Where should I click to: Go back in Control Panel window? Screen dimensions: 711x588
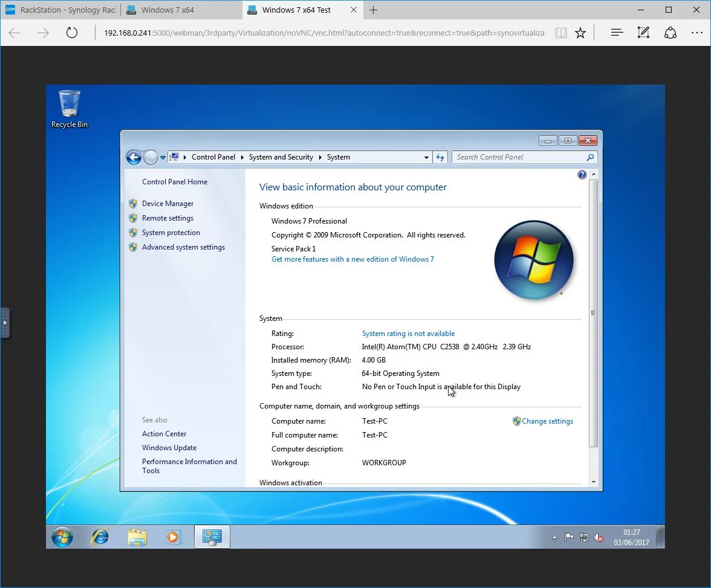134,157
